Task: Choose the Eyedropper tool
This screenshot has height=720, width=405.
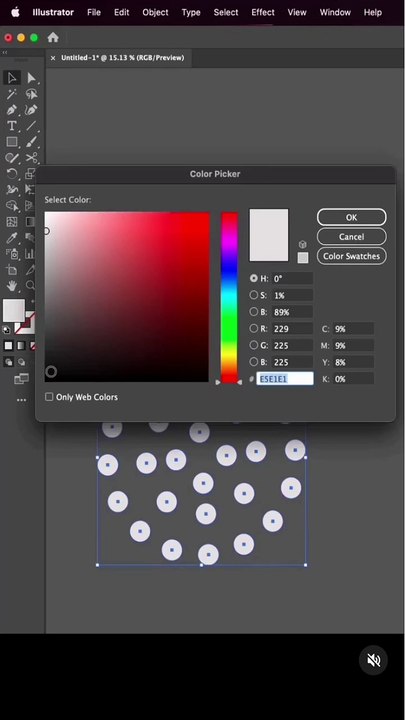Action: point(12,237)
